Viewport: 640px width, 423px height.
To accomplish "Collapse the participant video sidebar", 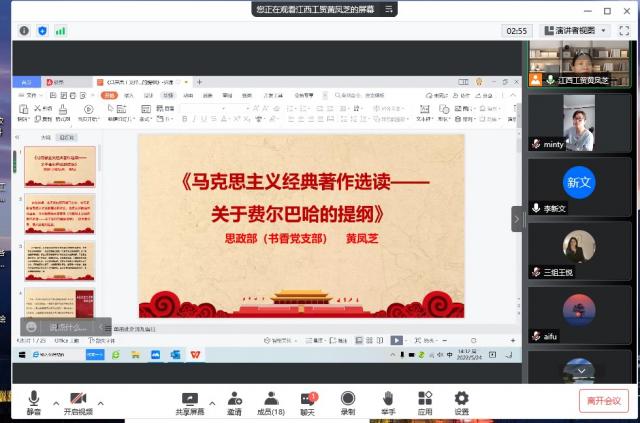I will (x=517, y=218).
